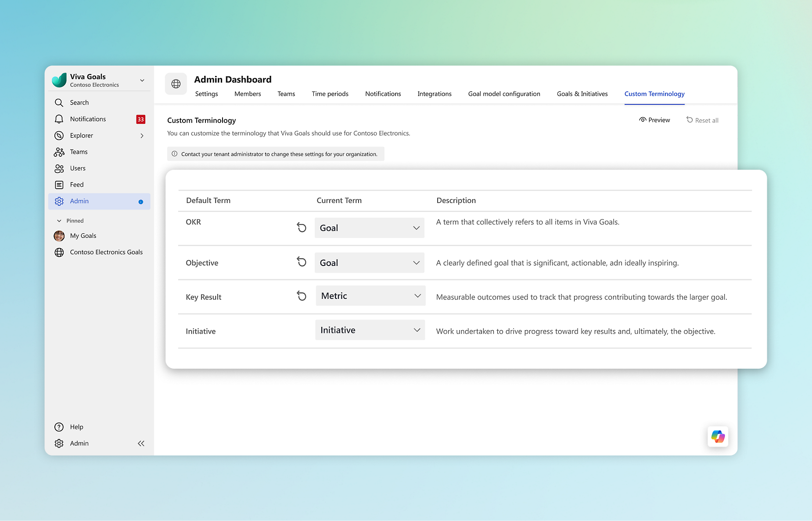Open the Teams sidebar icon

tap(59, 152)
